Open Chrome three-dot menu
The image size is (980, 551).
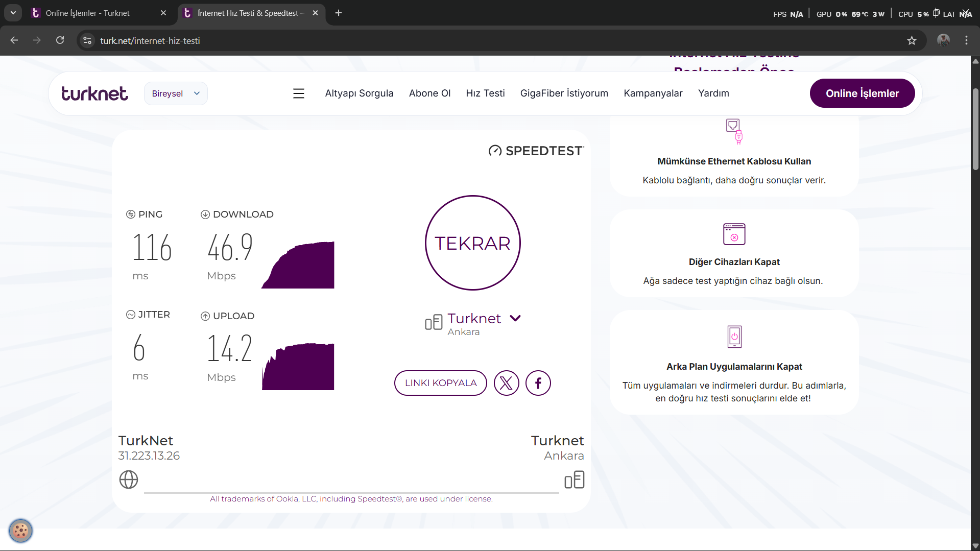click(x=966, y=40)
